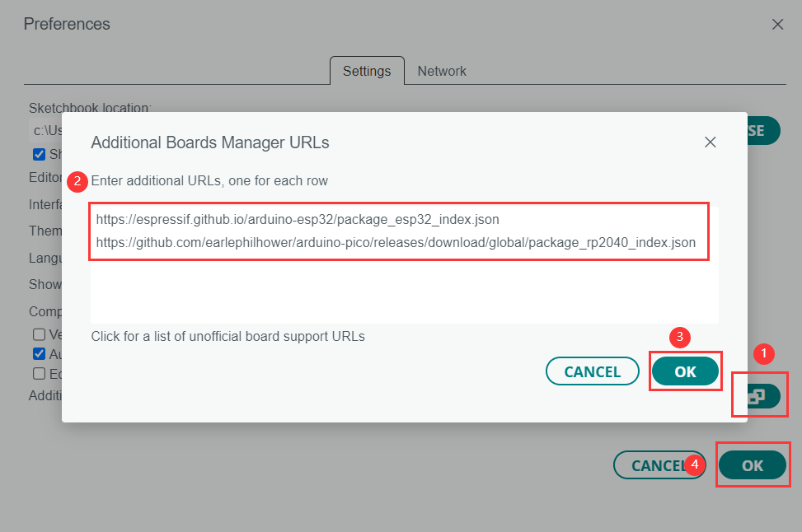Select the Settings tab
This screenshot has width=802, height=532.
coord(367,71)
